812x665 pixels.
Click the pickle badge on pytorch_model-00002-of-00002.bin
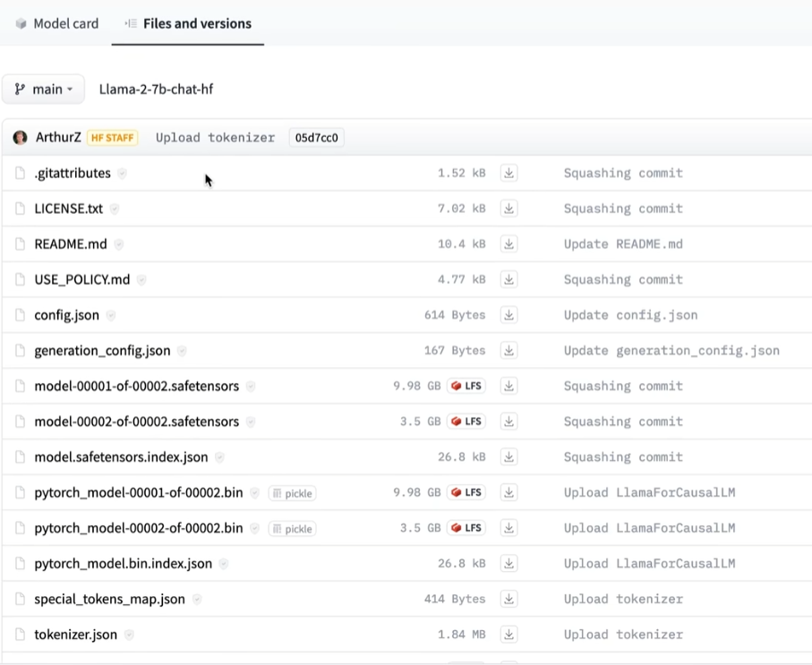point(292,529)
